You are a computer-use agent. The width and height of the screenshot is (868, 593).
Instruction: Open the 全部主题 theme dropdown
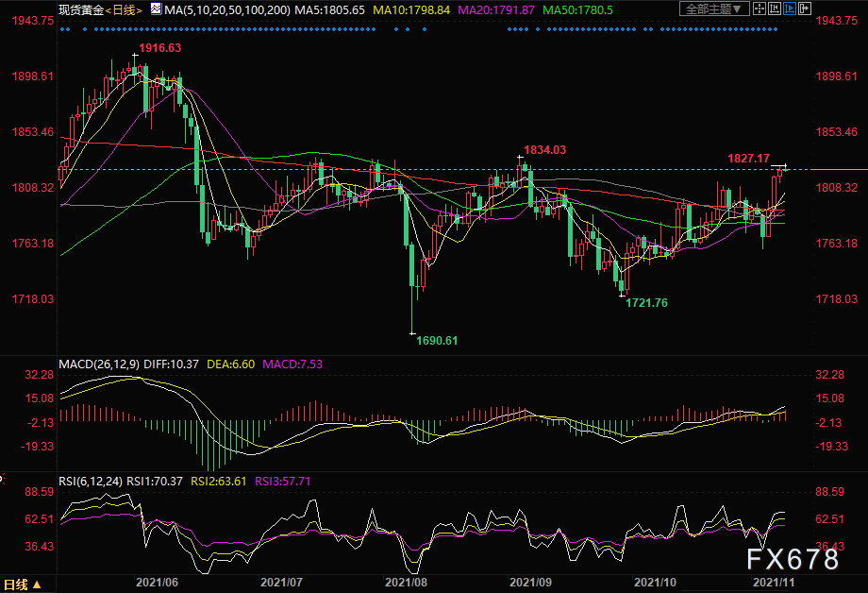tap(714, 8)
